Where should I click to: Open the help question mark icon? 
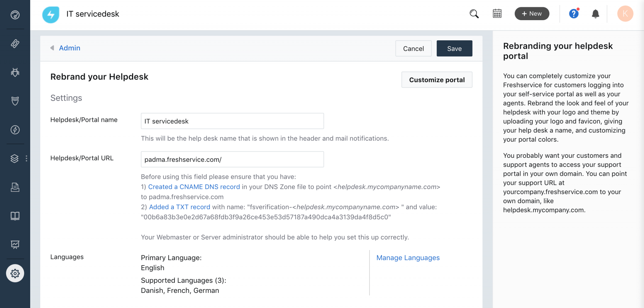(574, 14)
